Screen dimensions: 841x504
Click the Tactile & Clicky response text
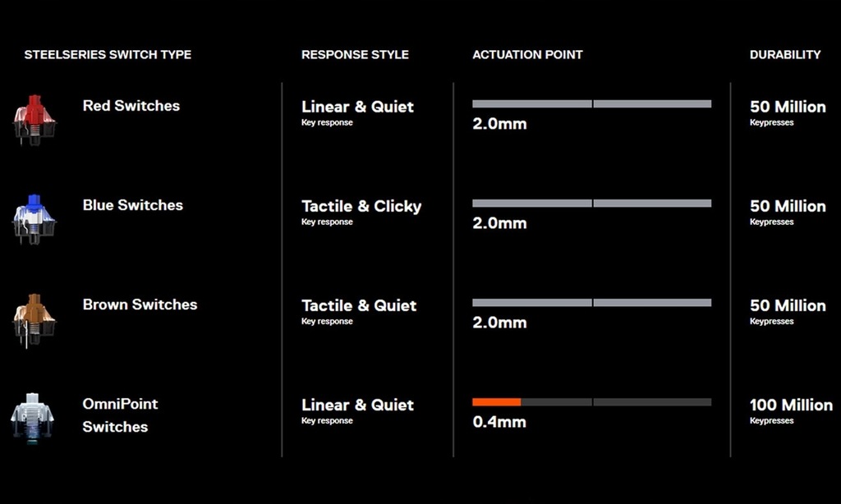tap(361, 206)
